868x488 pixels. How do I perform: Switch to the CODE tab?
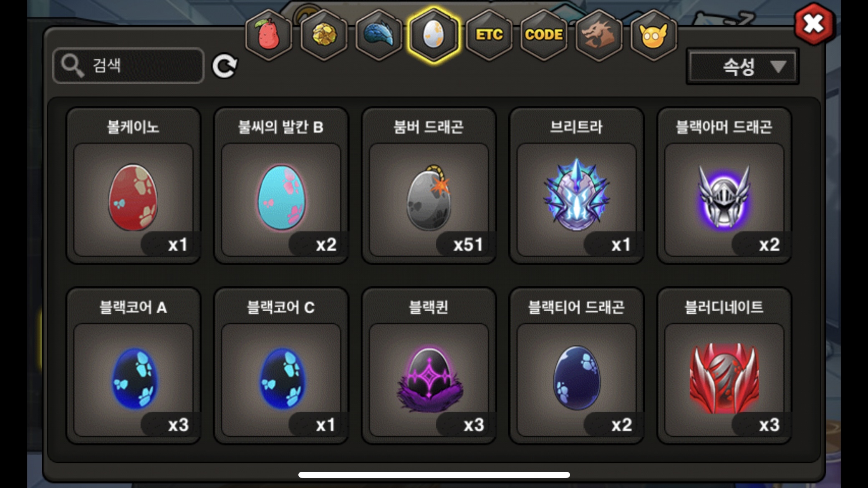point(544,35)
